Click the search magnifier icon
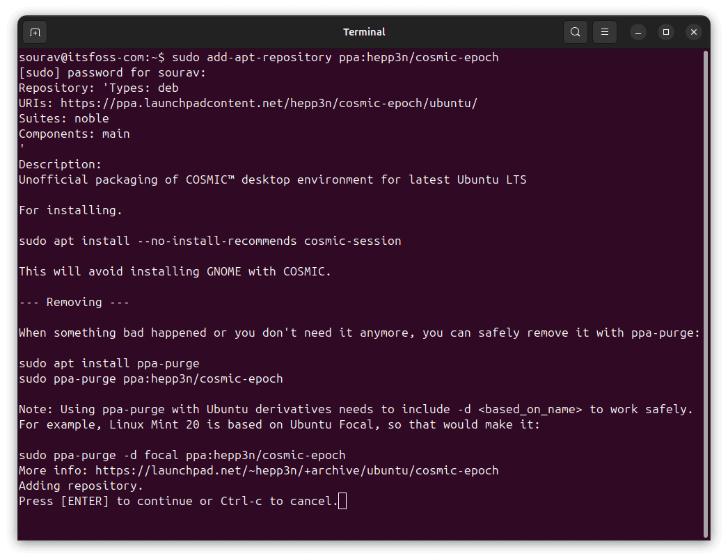 [576, 32]
